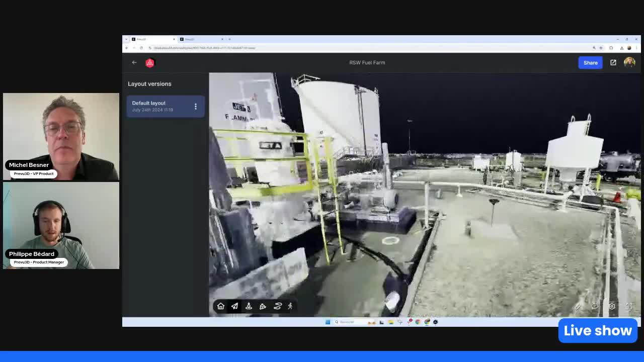
Task: Click the Prevu3D logo
Action: click(149, 62)
